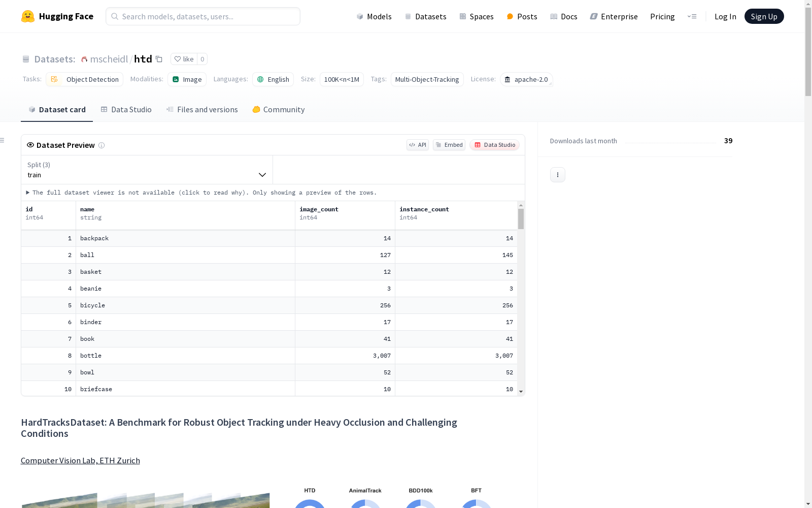Screen dimensions: 812x508
Task: Click the 127 image_count cell for ball
Action: point(345,255)
